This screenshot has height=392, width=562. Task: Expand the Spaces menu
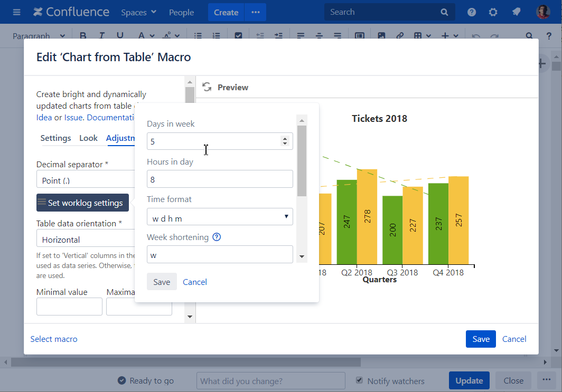[138, 12]
